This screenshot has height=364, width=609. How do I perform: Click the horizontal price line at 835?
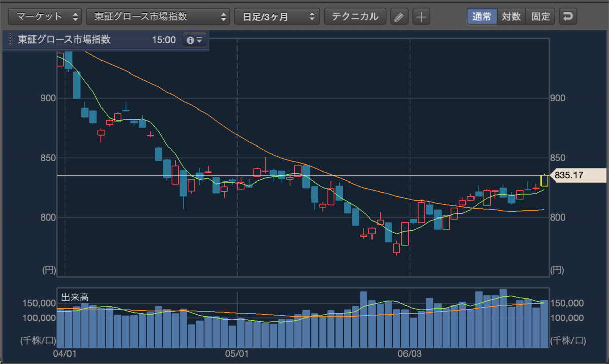pos(302,175)
